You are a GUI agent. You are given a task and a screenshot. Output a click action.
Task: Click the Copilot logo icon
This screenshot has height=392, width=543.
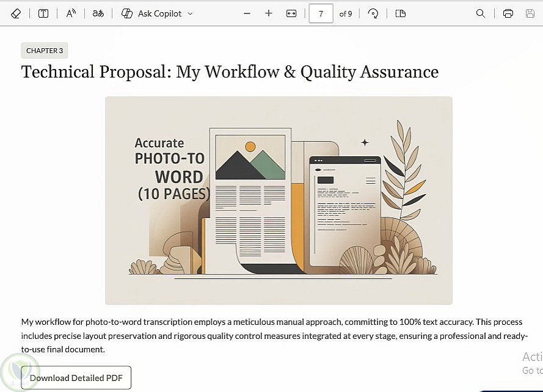click(x=127, y=13)
